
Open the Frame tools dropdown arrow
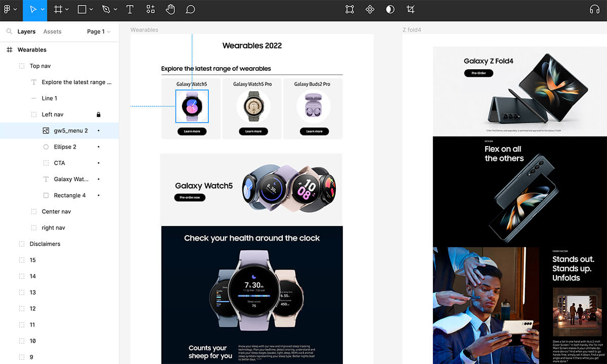pyautogui.click(x=67, y=9)
